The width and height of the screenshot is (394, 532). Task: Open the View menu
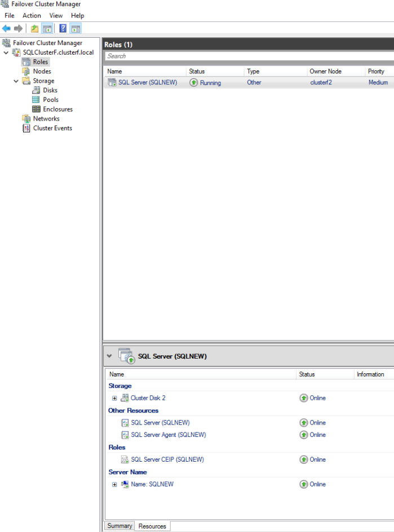[x=56, y=16]
